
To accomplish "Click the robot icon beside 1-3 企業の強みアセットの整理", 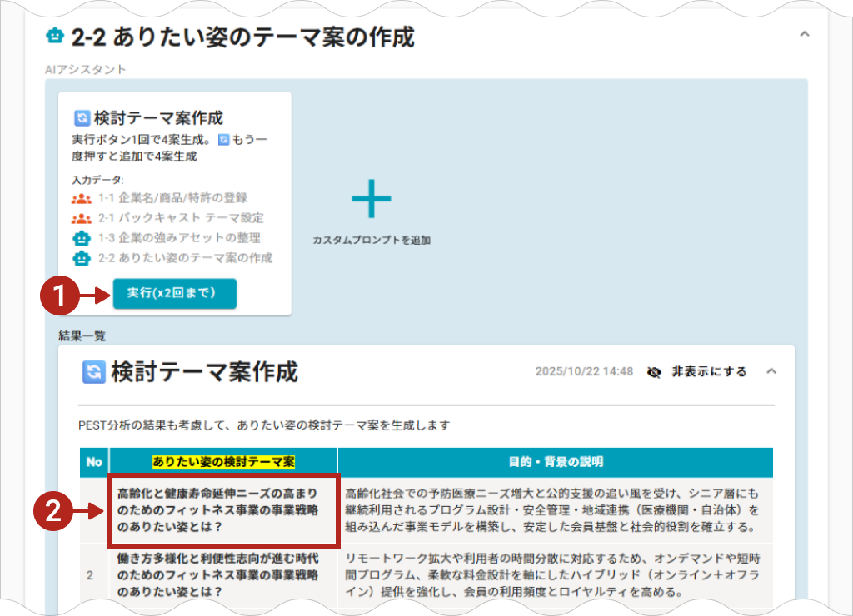I will 81,238.
